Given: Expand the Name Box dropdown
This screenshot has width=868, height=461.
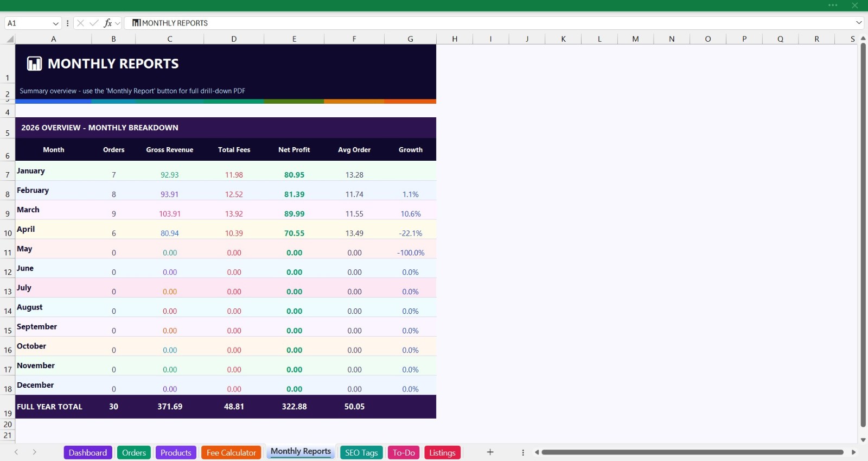Looking at the screenshot, I should tap(55, 23).
